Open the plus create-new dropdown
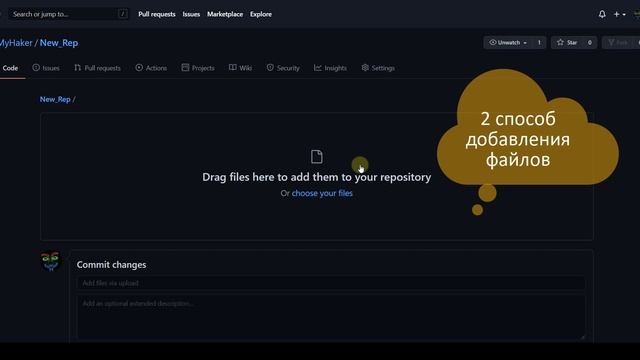The width and height of the screenshot is (640, 360). pyautogui.click(x=619, y=14)
